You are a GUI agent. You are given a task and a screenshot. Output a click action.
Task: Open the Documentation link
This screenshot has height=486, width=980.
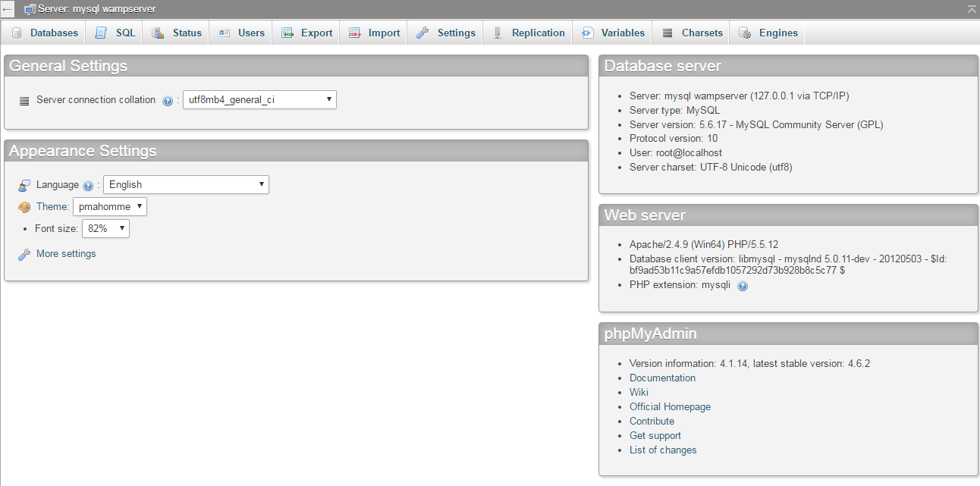point(662,378)
